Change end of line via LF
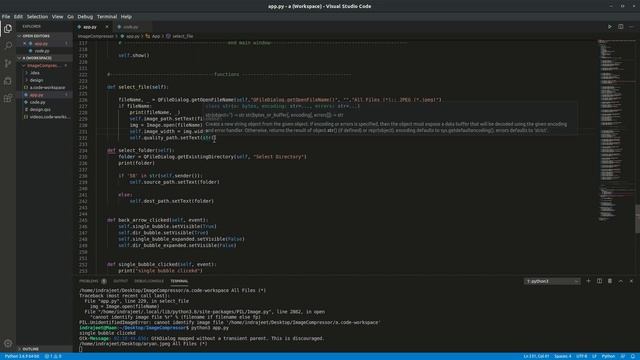Screen dimensions: 640x360 595,356
